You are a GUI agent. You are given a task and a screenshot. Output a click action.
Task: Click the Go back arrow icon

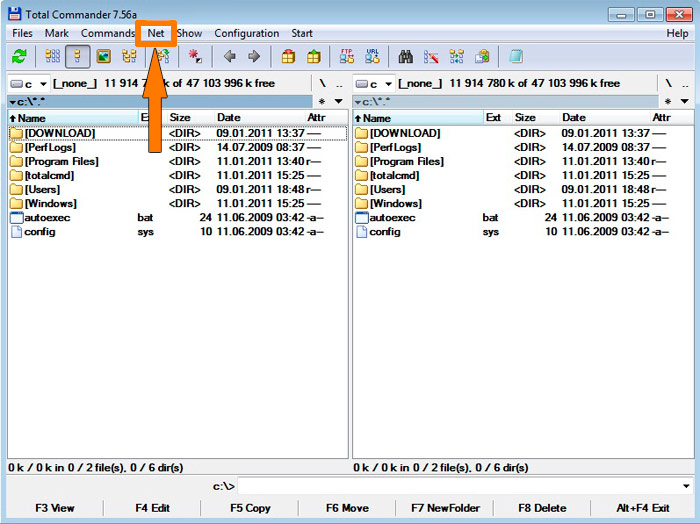[229, 57]
